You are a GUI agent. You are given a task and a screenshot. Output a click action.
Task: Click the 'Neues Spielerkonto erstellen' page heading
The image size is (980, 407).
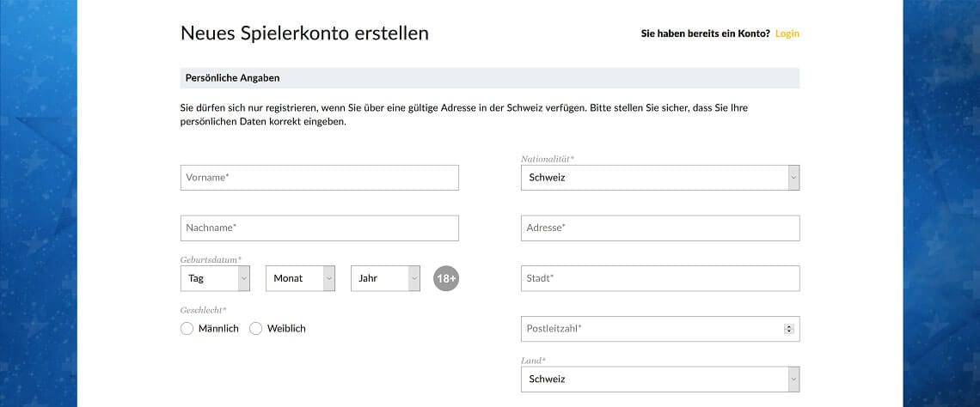pyautogui.click(x=304, y=33)
